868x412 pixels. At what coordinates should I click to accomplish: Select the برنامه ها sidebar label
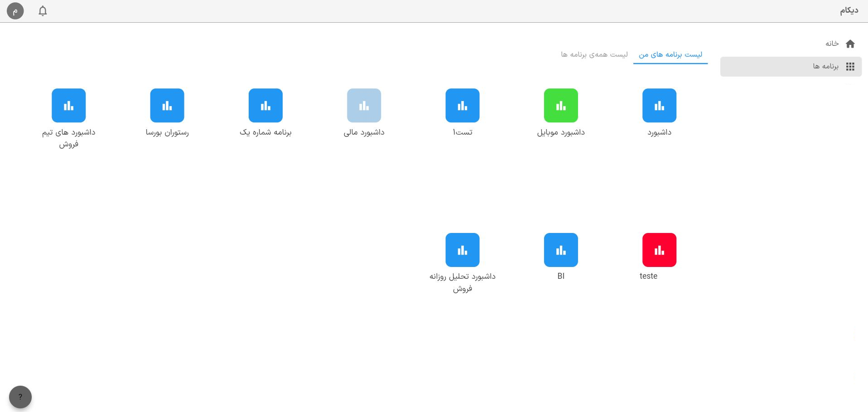pyautogui.click(x=825, y=66)
